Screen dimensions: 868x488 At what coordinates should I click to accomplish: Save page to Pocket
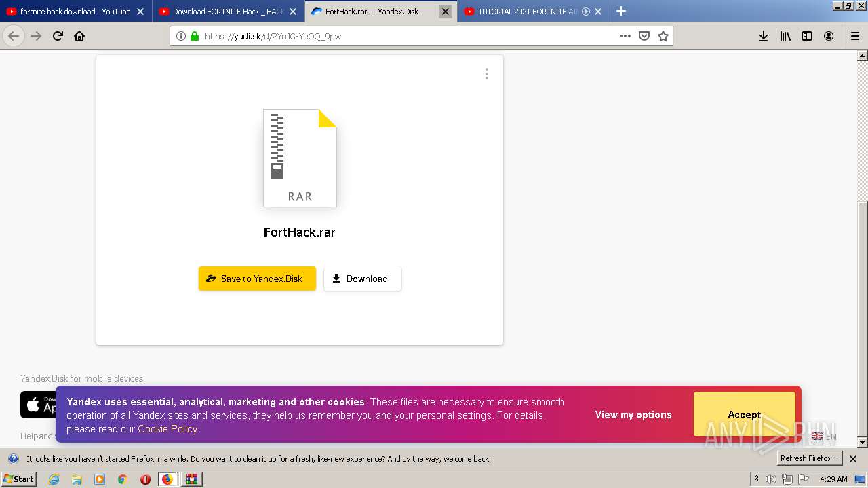(644, 36)
